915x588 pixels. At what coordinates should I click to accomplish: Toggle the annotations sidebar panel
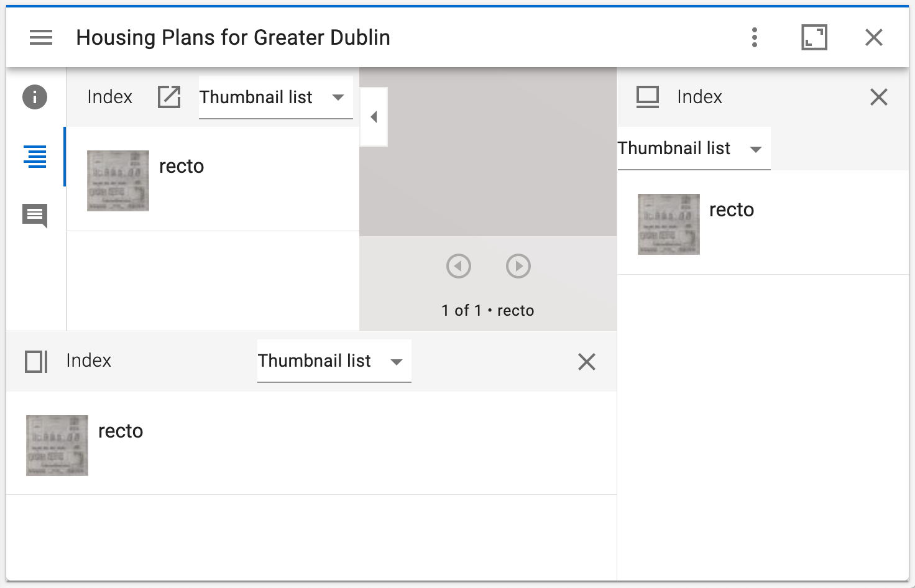pyautogui.click(x=34, y=216)
